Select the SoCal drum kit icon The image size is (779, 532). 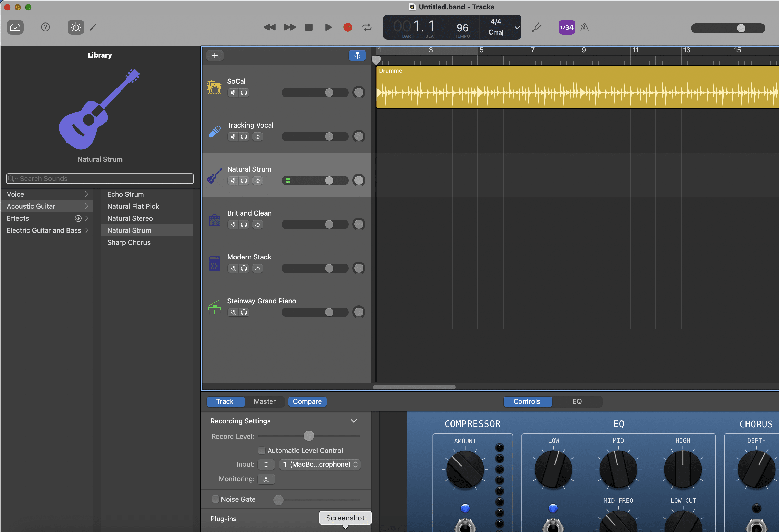coord(215,87)
